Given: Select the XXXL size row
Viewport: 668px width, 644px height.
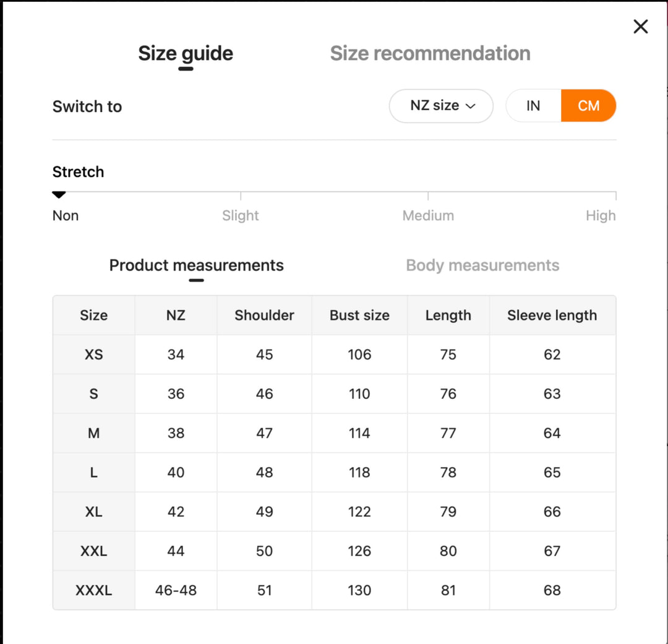Looking at the screenshot, I should click(93, 590).
